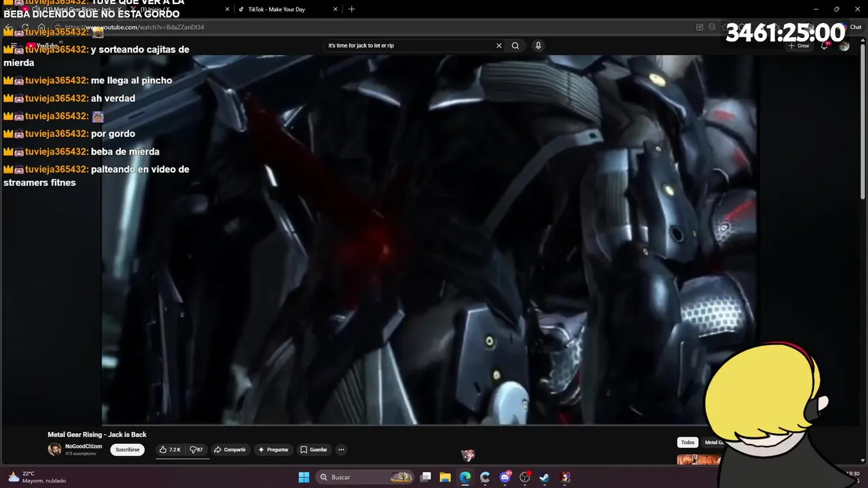Open the NoGoodCitizen channel name link

(83, 447)
